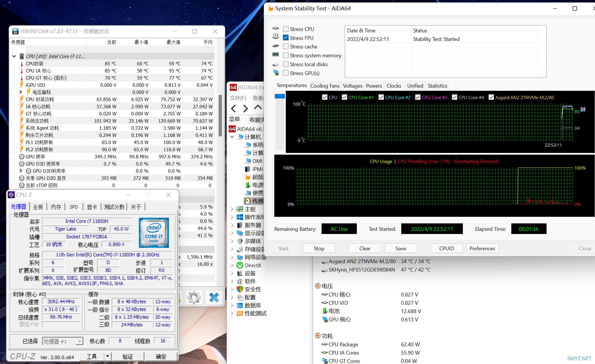Click the flame icon in Stability Test title
595x364 pixels.
271,8
